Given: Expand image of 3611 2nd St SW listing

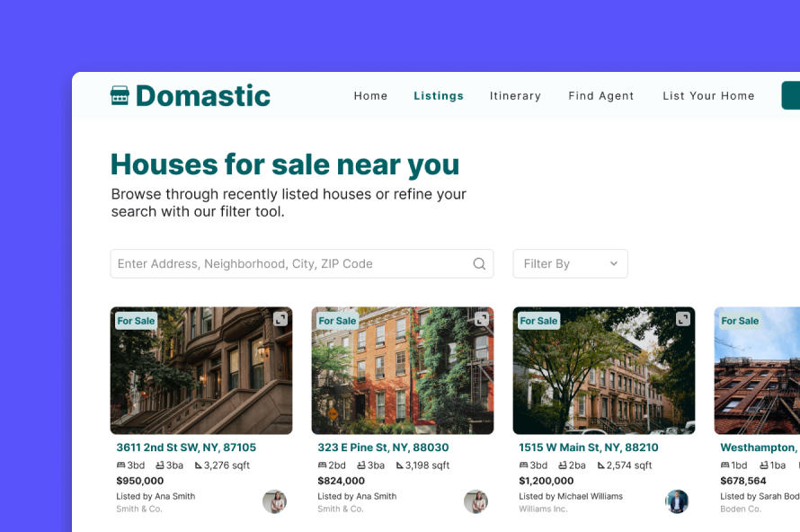Looking at the screenshot, I should coord(280,319).
